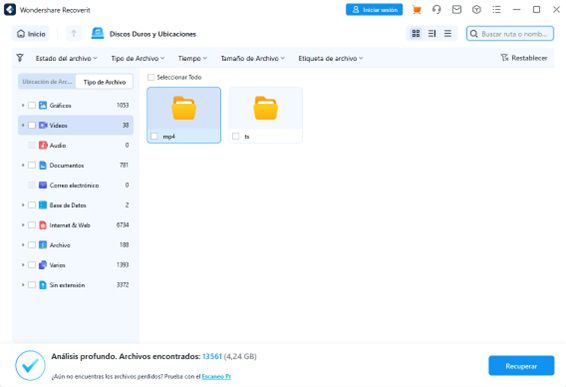
Task: Check the Archivo checkbox
Action: tap(32, 245)
